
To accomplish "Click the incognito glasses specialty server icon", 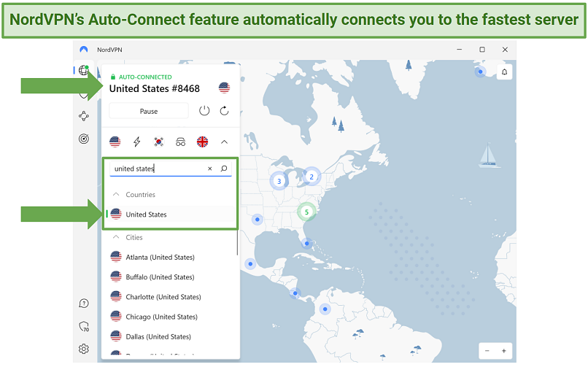I will pyautogui.click(x=181, y=142).
